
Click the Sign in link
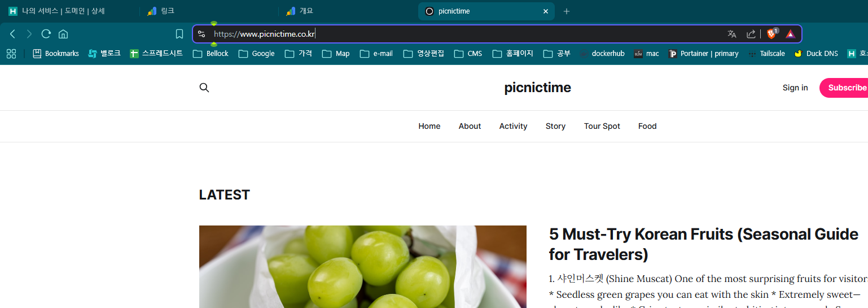pyautogui.click(x=795, y=88)
